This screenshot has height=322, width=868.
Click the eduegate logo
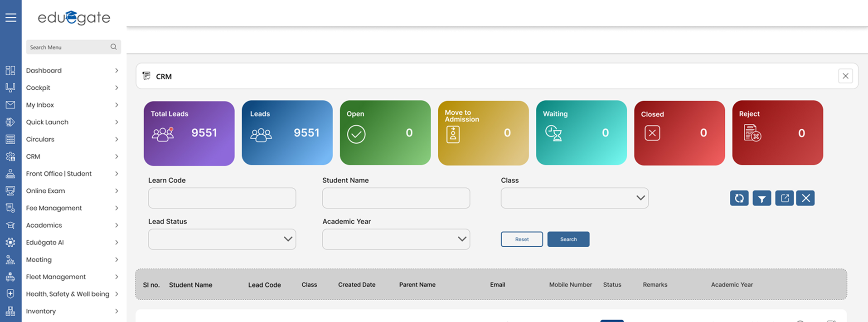click(x=74, y=18)
